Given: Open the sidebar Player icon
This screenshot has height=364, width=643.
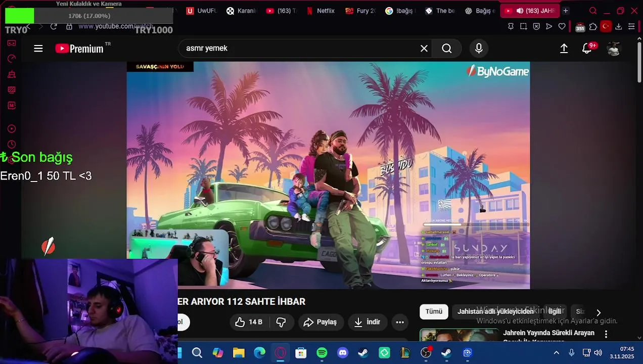Looking at the screenshot, I should (x=12, y=129).
